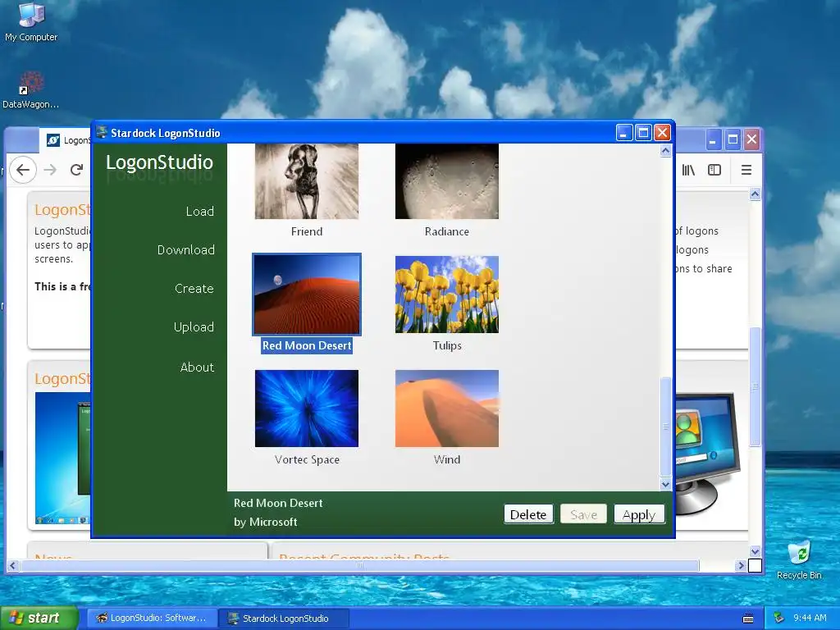Click the browser Back arrow button
Screen dimensions: 840x630
22,171
